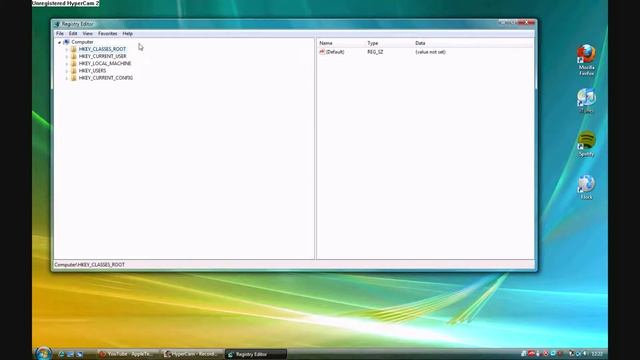The width and height of the screenshot is (640, 360).
Task: Select the HKEY_LOCAL_MACHINE tree item
Action: coord(105,64)
